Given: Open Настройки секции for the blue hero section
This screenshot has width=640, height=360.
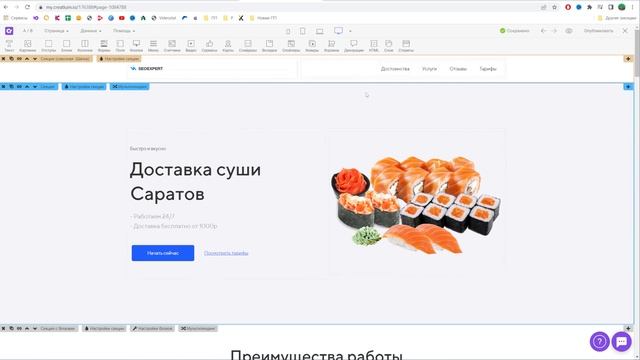Looking at the screenshot, I should tap(84, 87).
